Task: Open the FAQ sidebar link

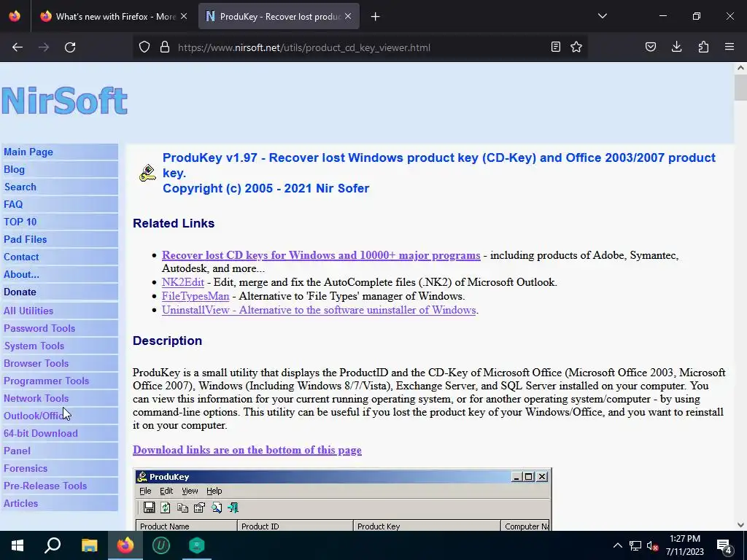Action: (13, 204)
